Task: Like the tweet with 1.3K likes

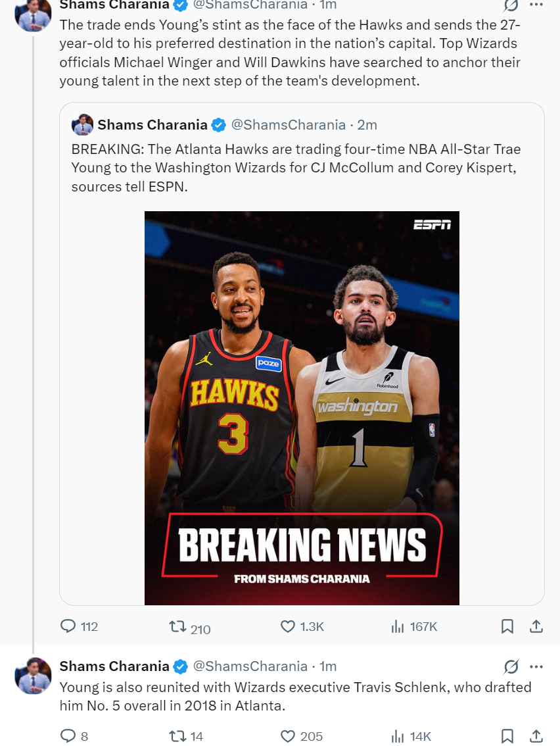Action: (288, 626)
